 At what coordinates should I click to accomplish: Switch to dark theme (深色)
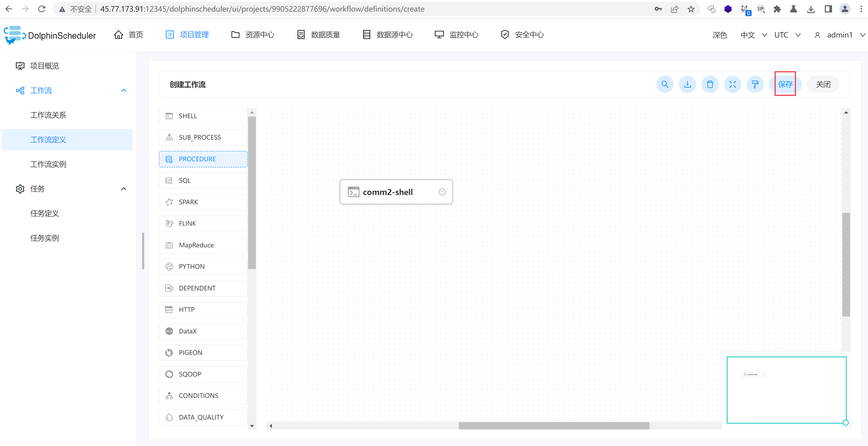coord(719,35)
